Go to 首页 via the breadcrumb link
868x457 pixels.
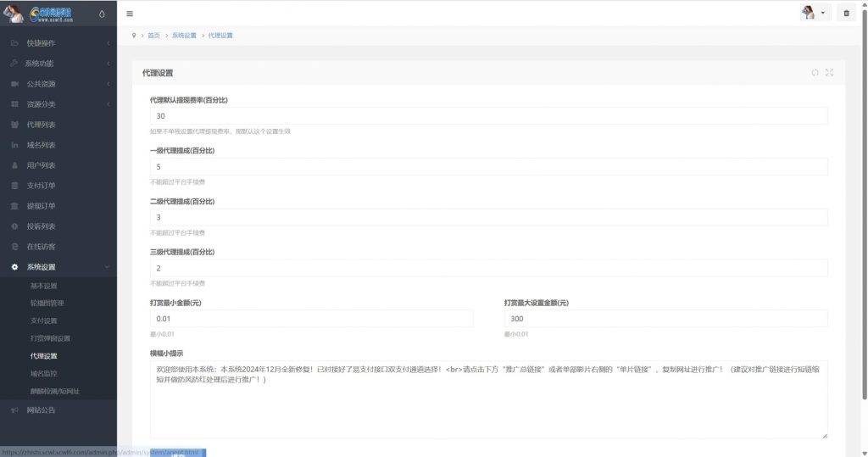(153, 36)
